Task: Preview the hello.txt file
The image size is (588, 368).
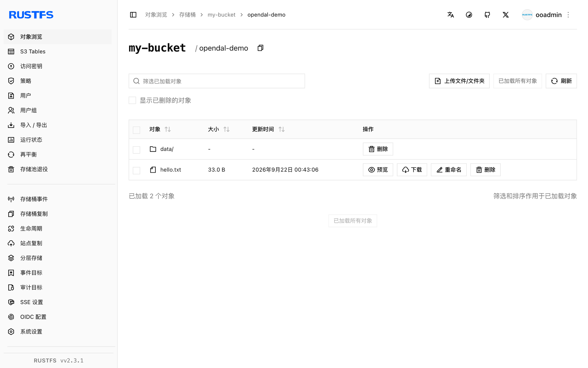Action: (x=378, y=170)
